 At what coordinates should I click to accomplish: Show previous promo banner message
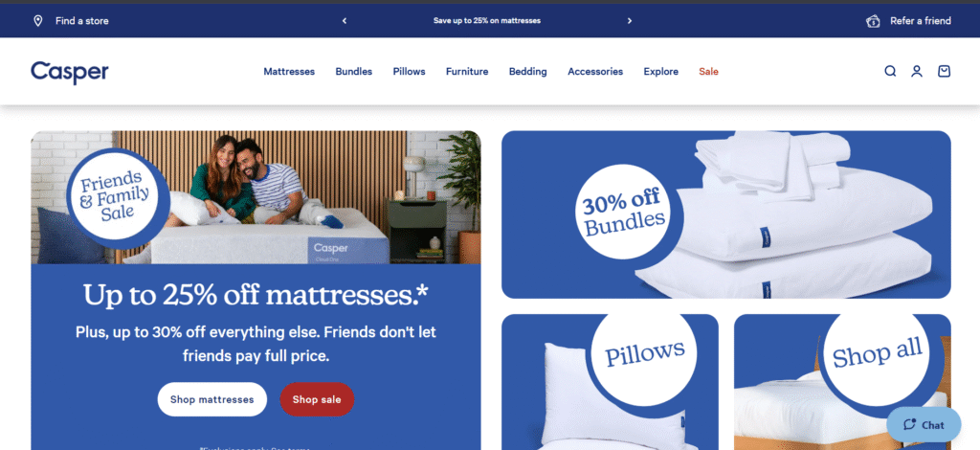(x=345, y=21)
